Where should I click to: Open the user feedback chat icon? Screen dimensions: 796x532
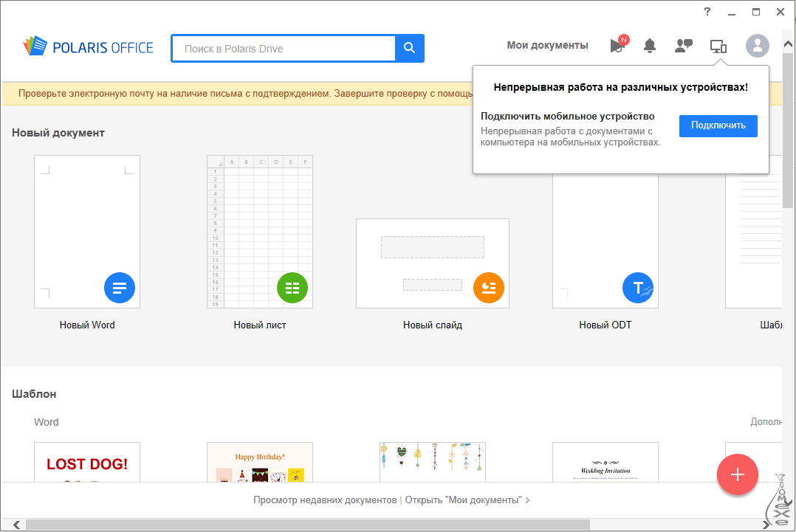(x=683, y=46)
